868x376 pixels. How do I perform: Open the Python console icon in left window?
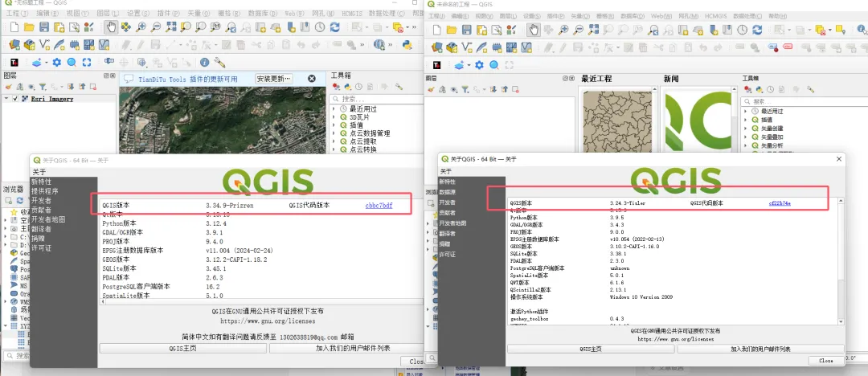(407, 45)
